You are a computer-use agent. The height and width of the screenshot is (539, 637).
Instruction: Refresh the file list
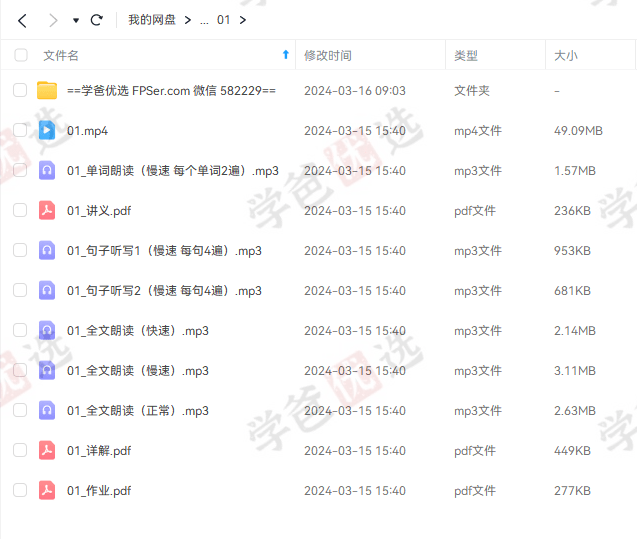coord(97,20)
